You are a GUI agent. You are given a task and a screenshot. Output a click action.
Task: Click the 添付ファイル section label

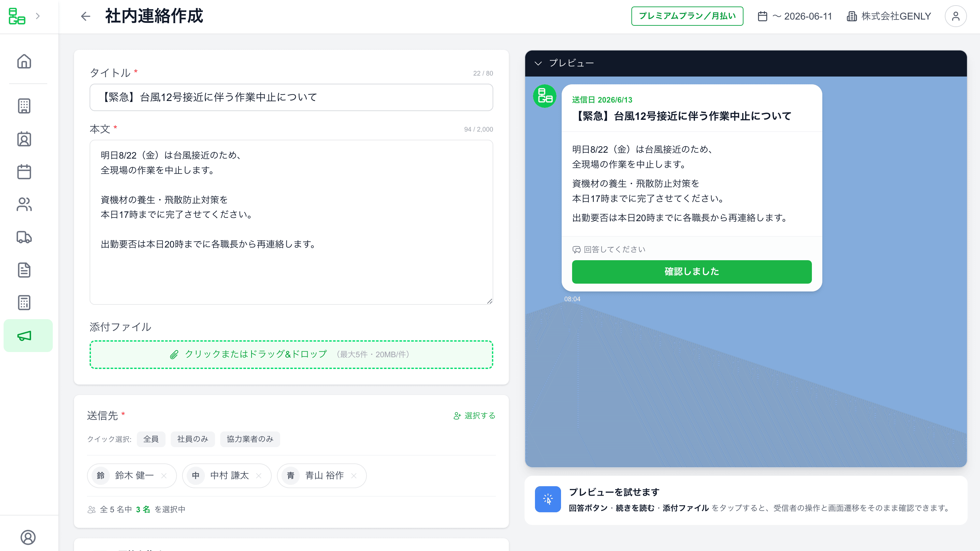point(120,327)
